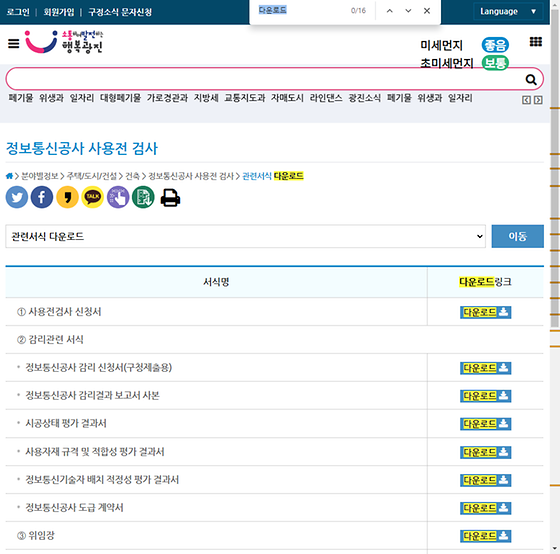Click the 감리관련 서식 row text
560x554 pixels.
coord(50,339)
